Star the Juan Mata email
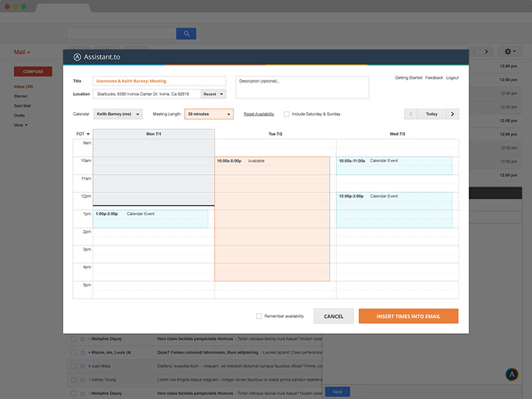Viewport: 532px width, 399px height. (x=82, y=366)
